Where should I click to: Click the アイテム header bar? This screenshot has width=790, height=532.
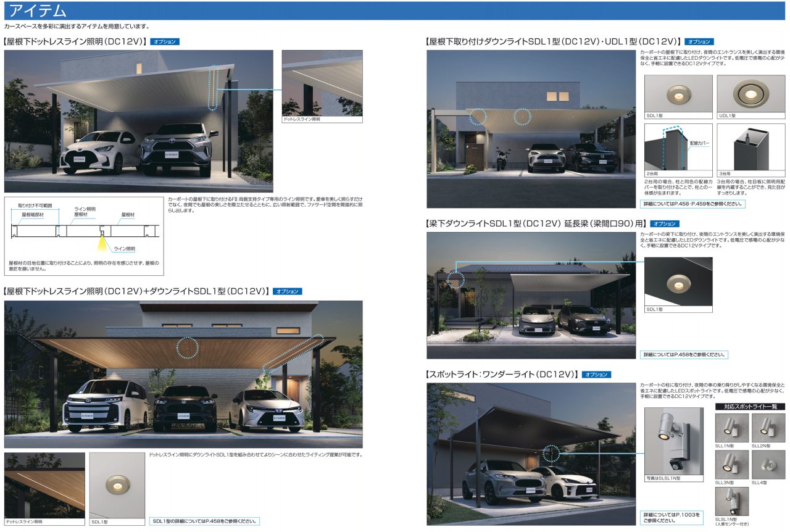(x=395, y=10)
